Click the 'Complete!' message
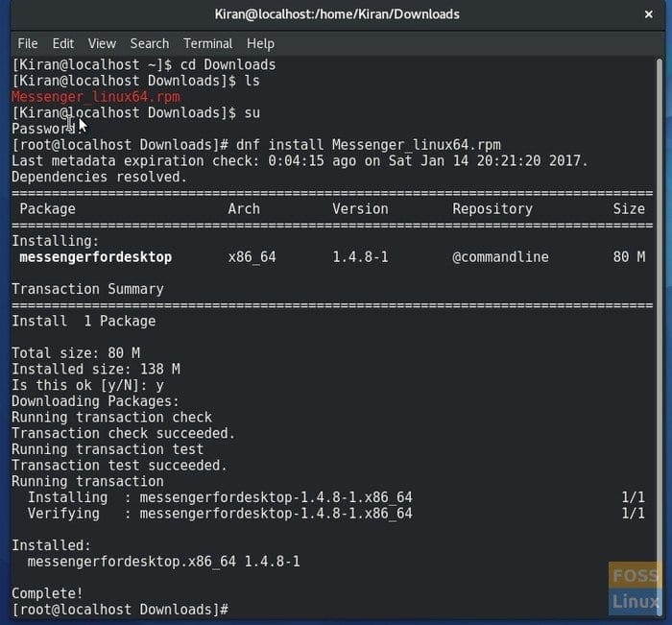This screenshot has height=625, width=672. (47, 593)
